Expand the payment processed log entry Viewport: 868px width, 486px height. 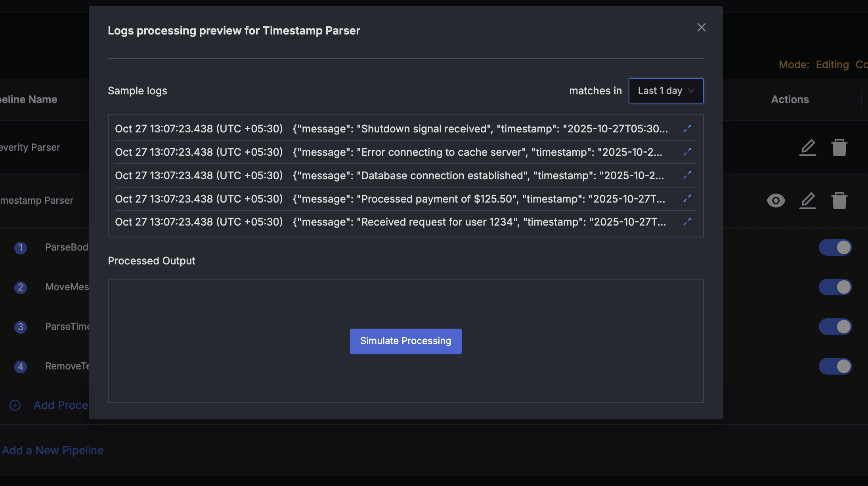click(x=687, y=199)
